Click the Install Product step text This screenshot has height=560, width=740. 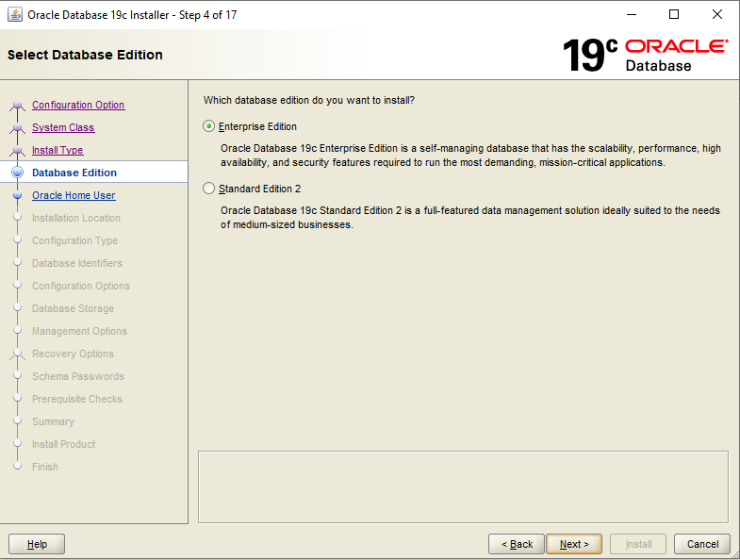(x=63, y=444)
